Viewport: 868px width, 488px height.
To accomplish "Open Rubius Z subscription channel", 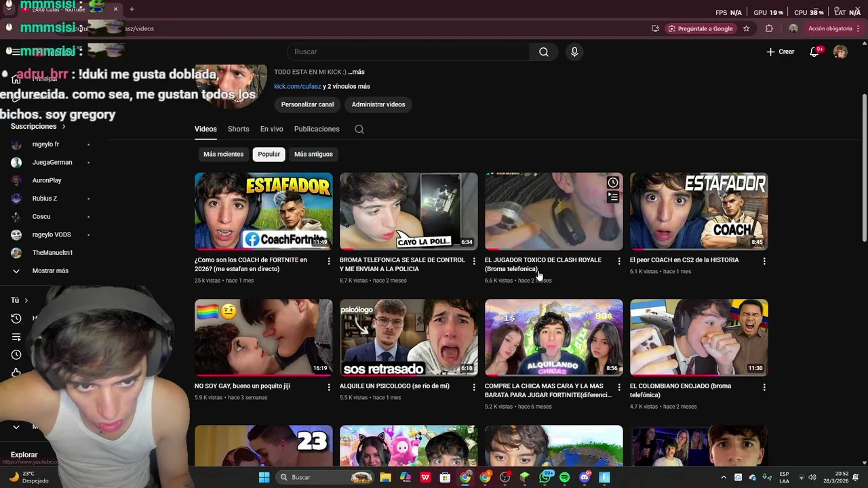I will (45, 199).
